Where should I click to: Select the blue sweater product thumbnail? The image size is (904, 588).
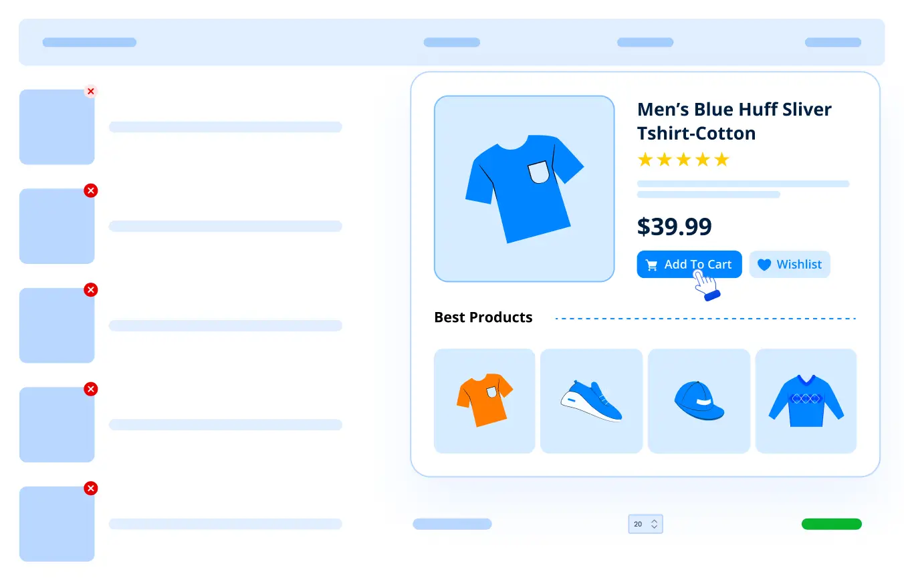[806, 401]
